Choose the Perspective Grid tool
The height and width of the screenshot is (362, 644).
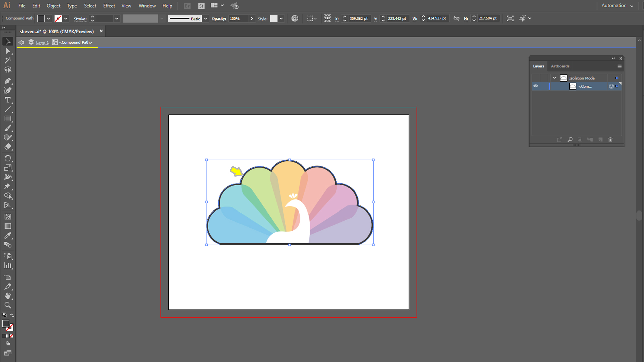pyautogui.click(x=8, y=205)
